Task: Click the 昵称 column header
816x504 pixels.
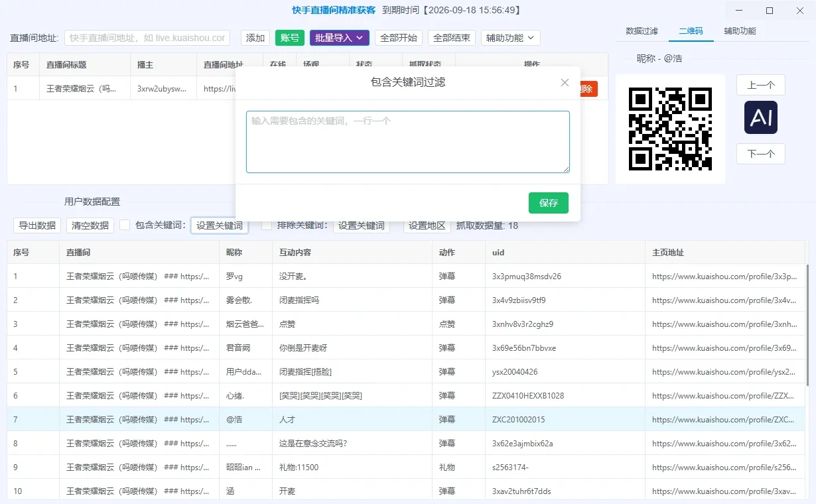Action: point(245,253)
